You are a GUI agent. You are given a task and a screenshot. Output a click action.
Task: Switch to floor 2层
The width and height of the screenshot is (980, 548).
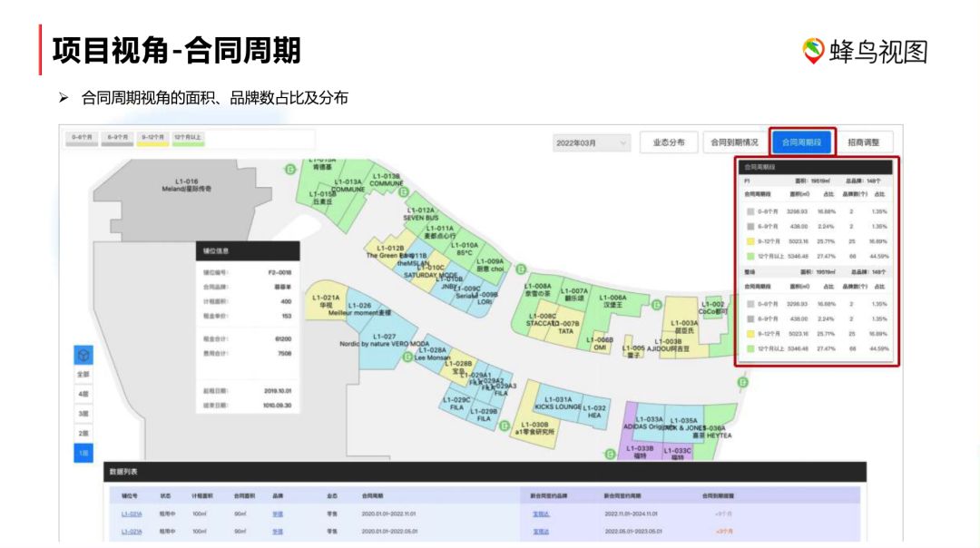pyautogui.click(x=83, y=433)
